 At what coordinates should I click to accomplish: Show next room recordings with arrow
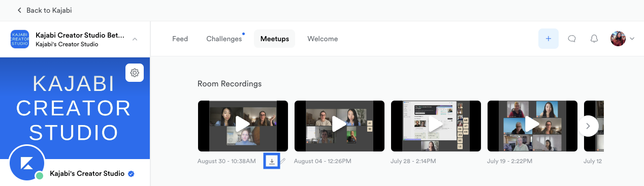pos(588,126)
